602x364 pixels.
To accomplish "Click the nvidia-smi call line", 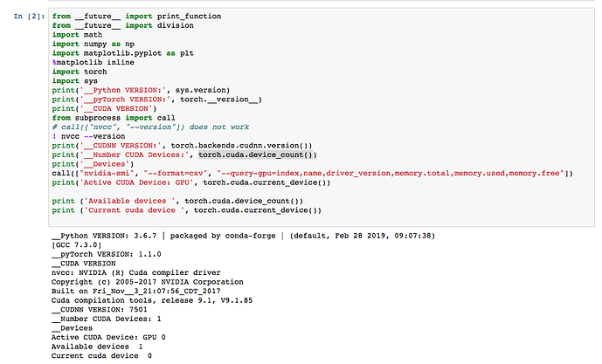I will tap(313, 173).
